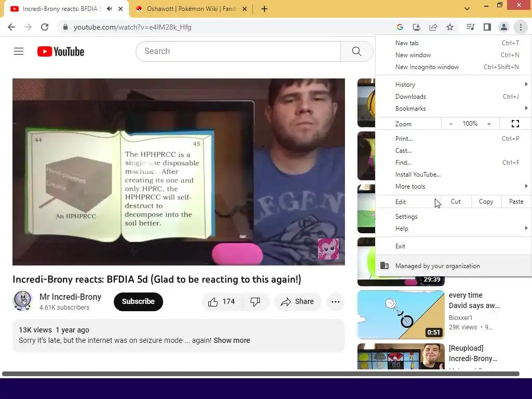Click the every time David says title
This screenshot has height=399, width=532.
pos(474,300)
